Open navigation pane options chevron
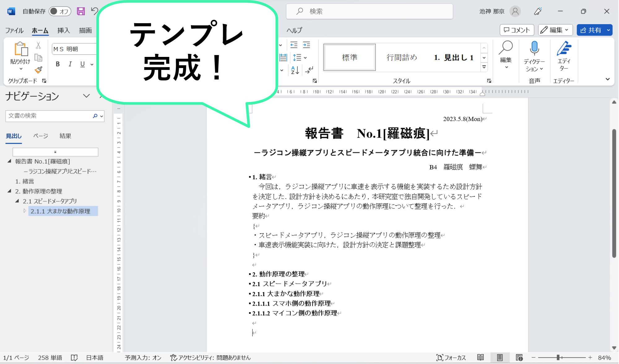This screenshot has width=619, height=364. coord(86,96)
